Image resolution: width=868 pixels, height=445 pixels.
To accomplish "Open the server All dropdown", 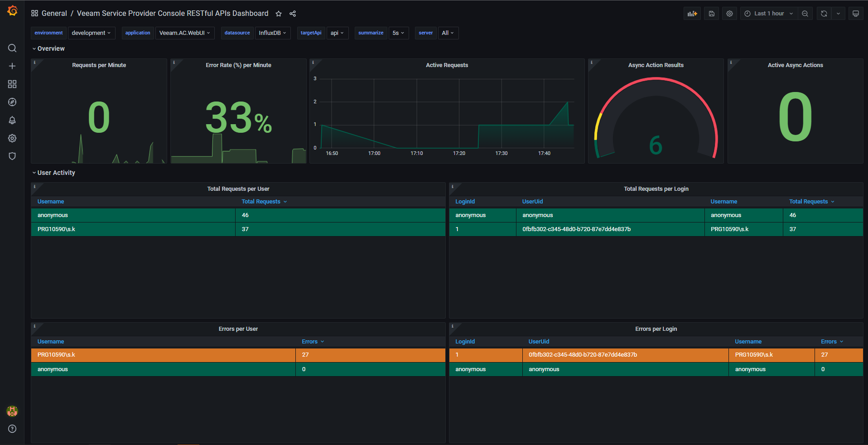I will coord(448,33).
